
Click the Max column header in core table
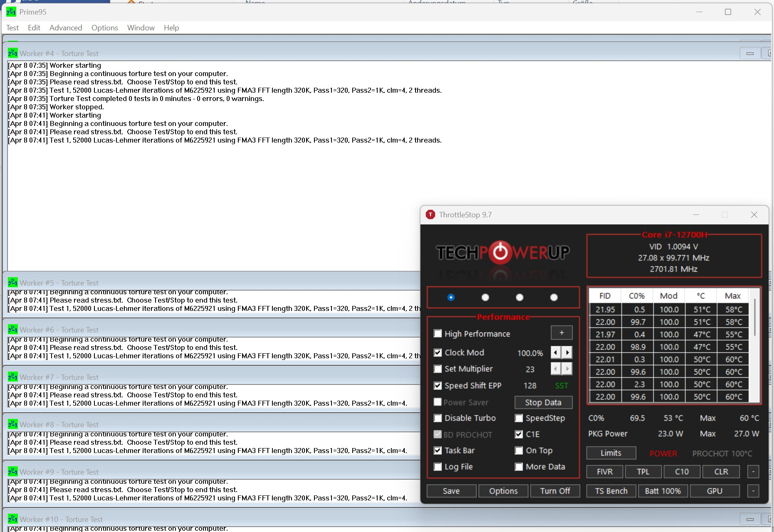pos(733,296)
